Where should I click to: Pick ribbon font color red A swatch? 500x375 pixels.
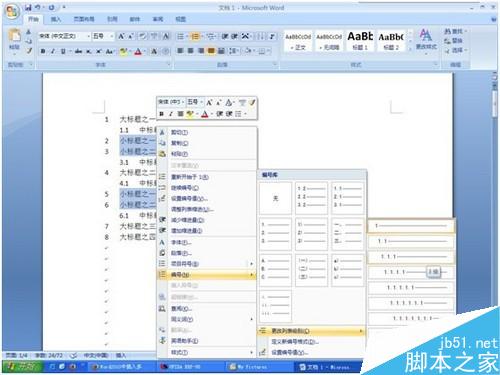[138, 51]
